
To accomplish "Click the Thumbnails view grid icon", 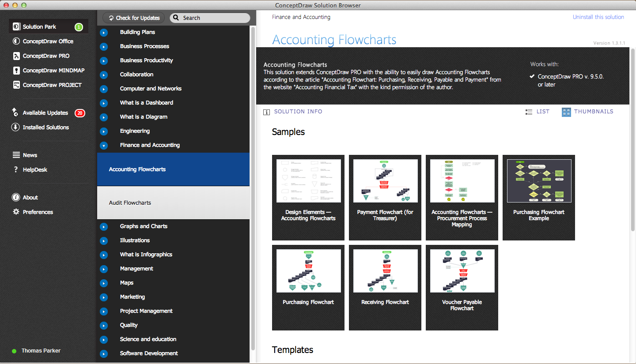I will tap(566, 112).
